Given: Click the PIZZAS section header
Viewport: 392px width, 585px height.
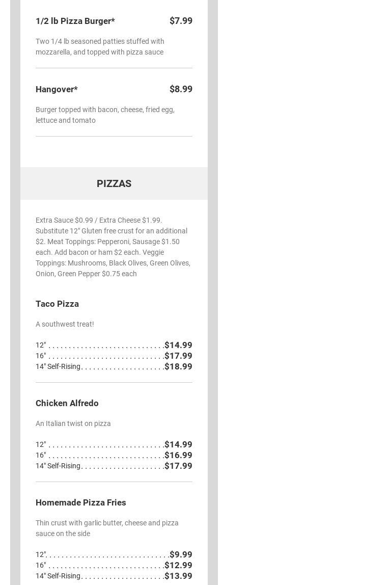Looking at the screenshot, I should click(x=114, y=183).
